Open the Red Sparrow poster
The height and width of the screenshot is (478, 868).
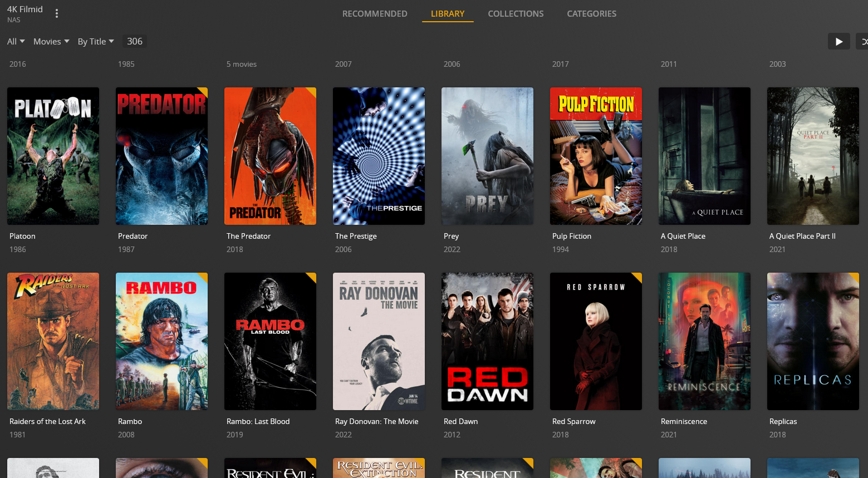coord(596,341)
